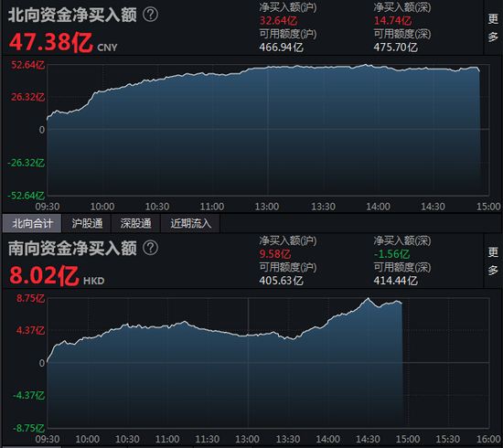This screenshot has height=448, width=503.
Task: Click the -52.64亿 axis label on northbound chart
Action: (26, 196)
